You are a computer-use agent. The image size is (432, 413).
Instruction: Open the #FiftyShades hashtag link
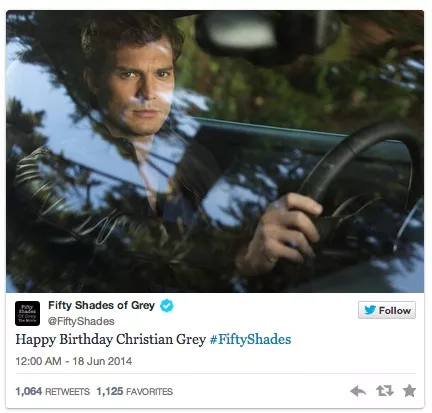[x=250, y=339]
